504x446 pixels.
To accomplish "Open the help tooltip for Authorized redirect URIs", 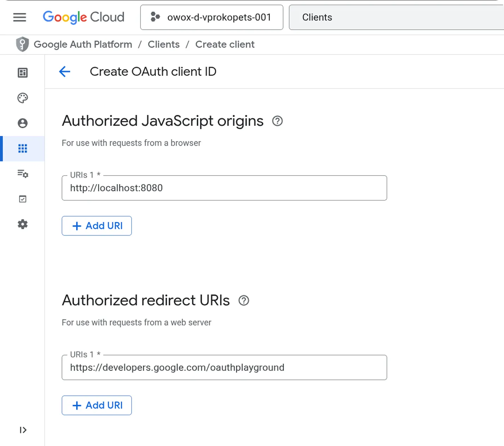I will click(x=243, y=300).
